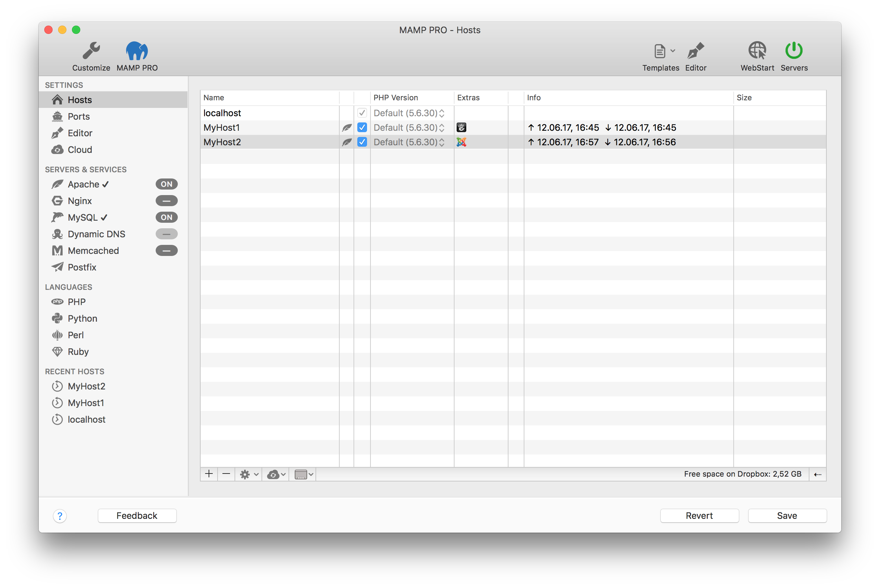Open the cloud sync dropdown below table
The height and width of the screenshot is (588, 880).
point(276,474)
